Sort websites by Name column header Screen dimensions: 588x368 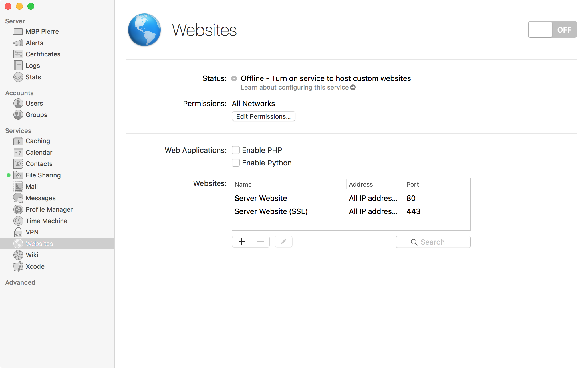pos(289,185)
